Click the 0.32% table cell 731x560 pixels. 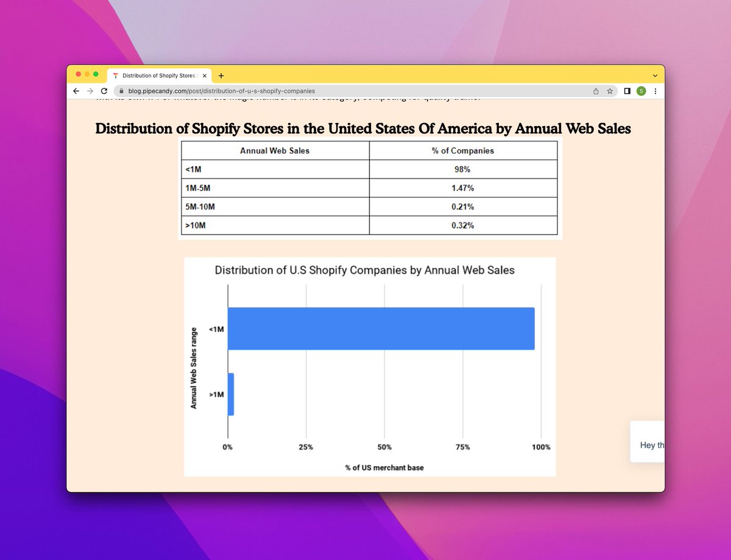pyautogui.click(x=463, y=225)
